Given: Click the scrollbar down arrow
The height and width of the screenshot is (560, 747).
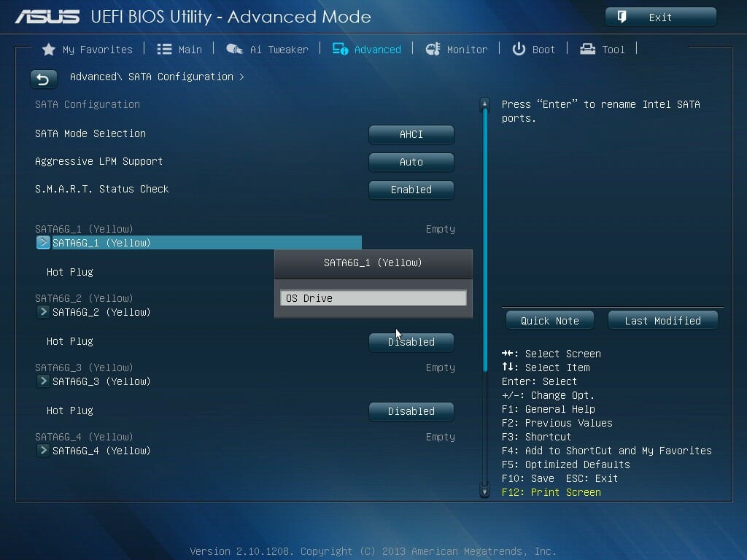Looking at the screenshot, I should [484, 491].
